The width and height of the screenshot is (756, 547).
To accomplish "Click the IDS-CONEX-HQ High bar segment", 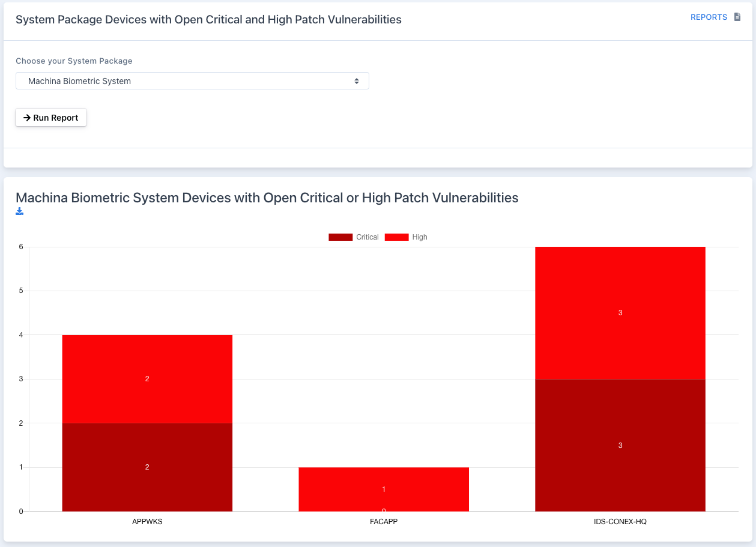I will tap(620, 313).
